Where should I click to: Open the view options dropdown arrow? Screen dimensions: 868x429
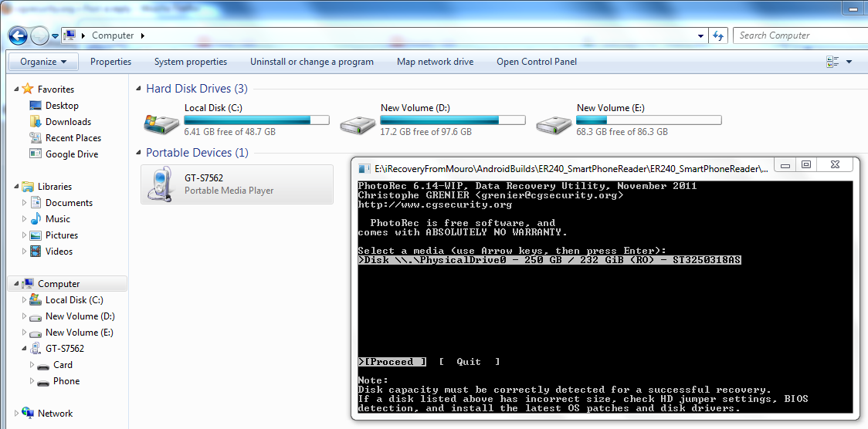pos(849,62)
